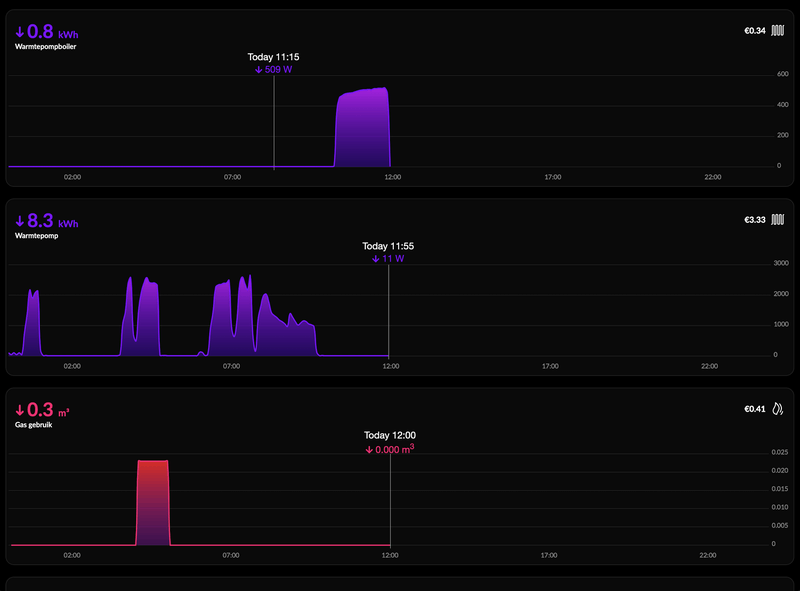Click the down arrow beside 8.3 kWh
This screenshot has width=800, height=591.
point(20,221)
